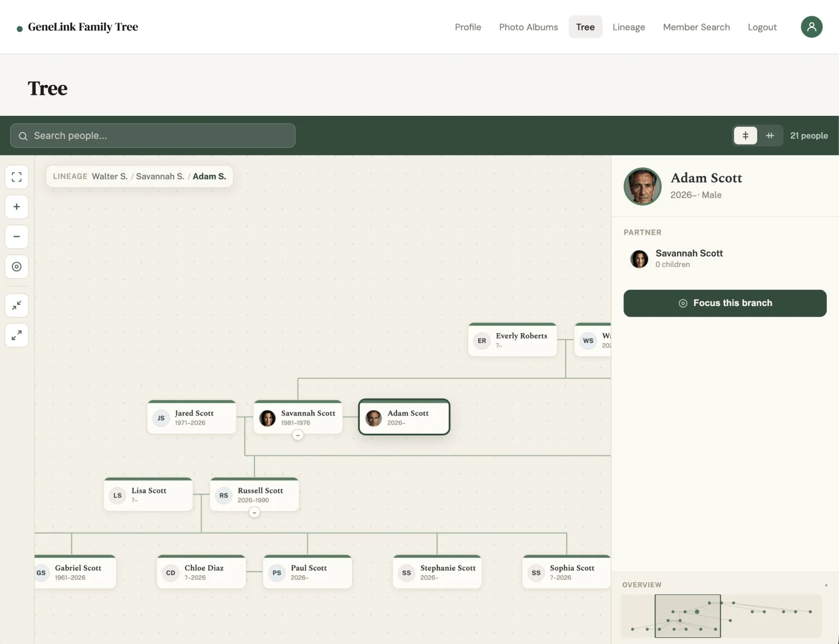The height and width of the screenshot is (644, 839).
Task: Click Logout in the navigation
Action: click(x=762, y=27)
